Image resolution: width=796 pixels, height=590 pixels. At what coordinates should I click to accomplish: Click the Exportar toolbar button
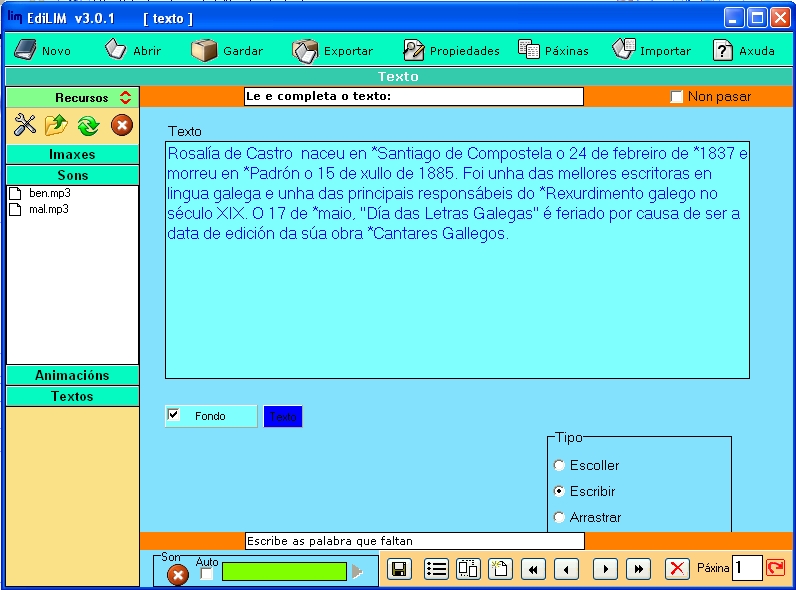click(333, 51)
